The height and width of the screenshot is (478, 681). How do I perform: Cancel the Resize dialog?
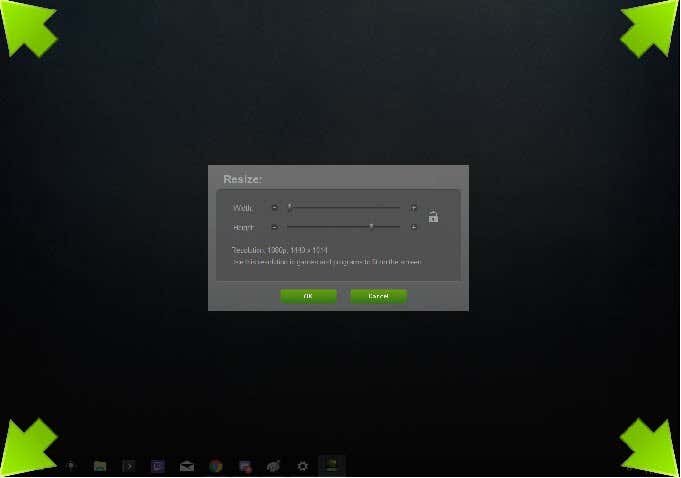click(378, 296)
